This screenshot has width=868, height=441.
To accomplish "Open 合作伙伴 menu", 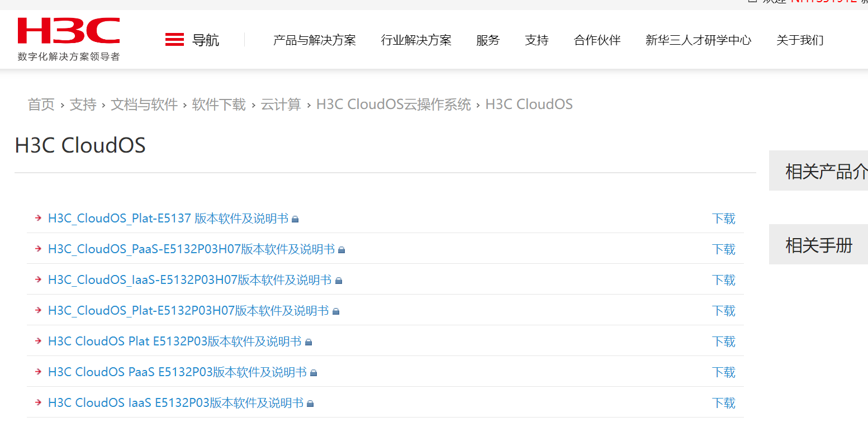I will click(597, 40).
